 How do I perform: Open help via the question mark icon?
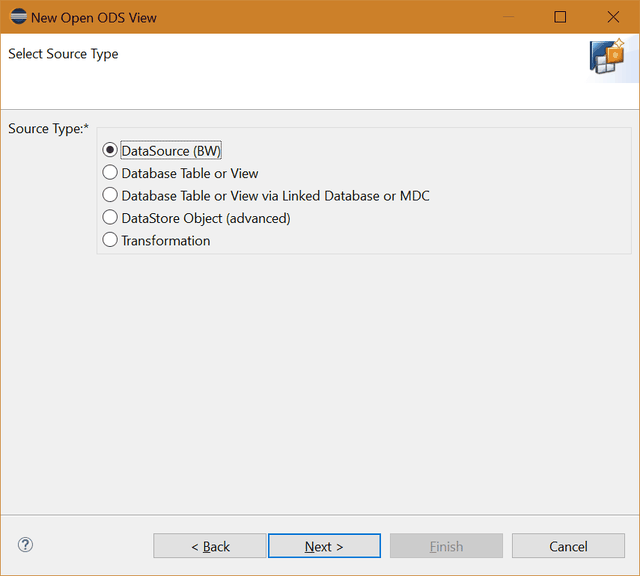(x=25, y=545)
